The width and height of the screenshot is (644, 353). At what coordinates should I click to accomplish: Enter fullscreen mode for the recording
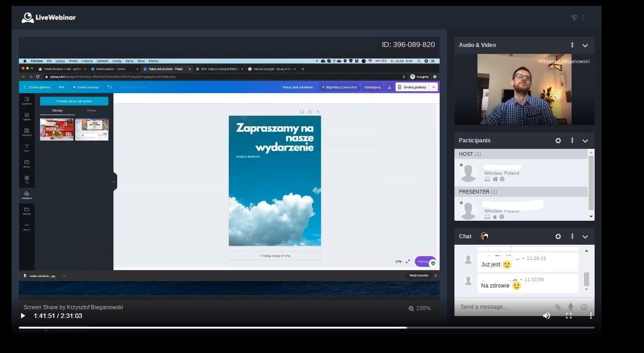coord(569,316)
